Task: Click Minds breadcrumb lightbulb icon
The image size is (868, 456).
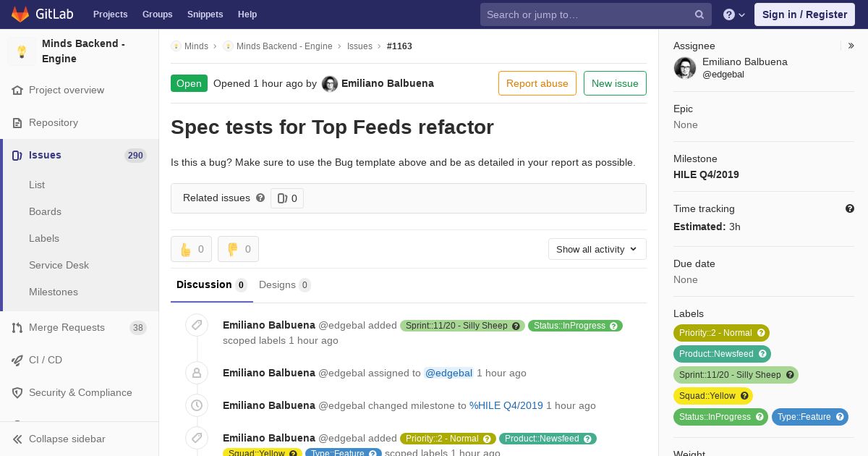Action: (x=176, y=46)
